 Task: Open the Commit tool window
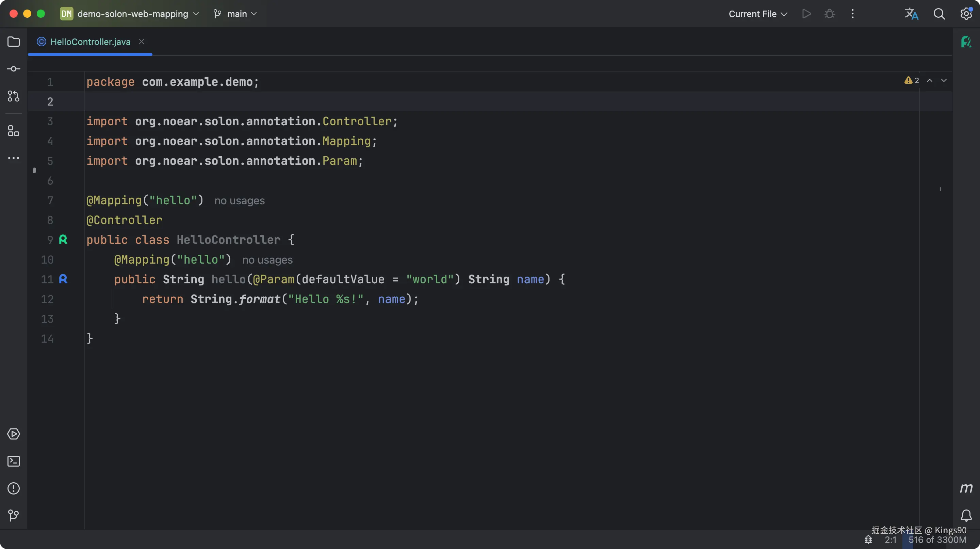click(x=14, y=69)
